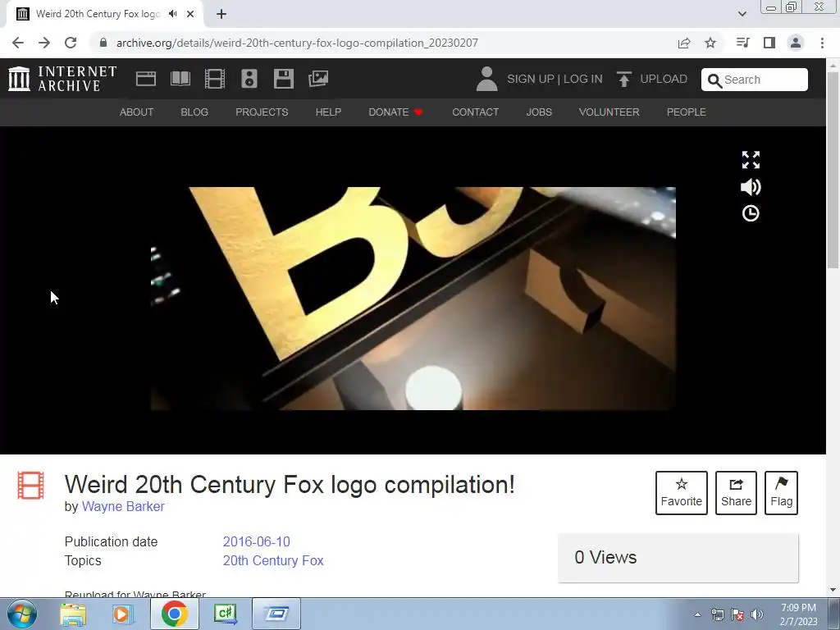Mute the tab via its speaker icon
Image resolution: width=840 pixels, height=630 pixels.
(x=173, y=14)
